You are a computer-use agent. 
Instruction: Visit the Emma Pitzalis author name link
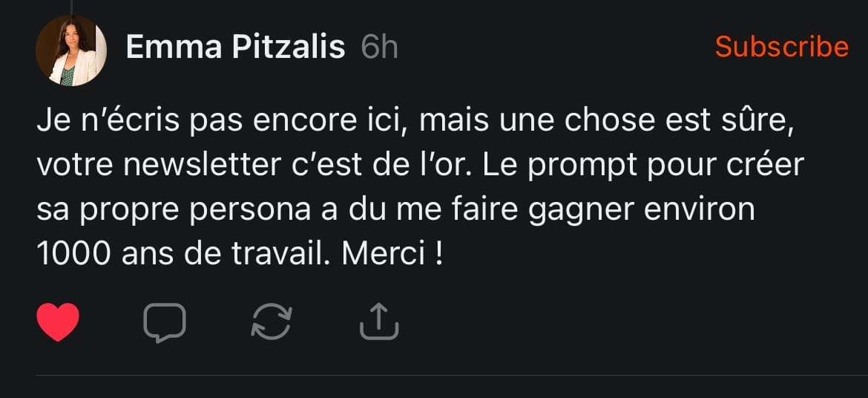[235, 48]
